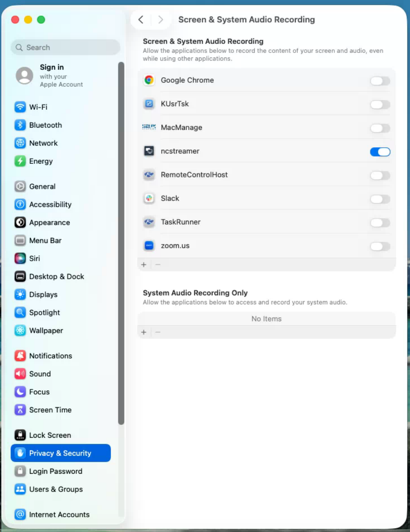410x532 pixels.
Task: Open Network settings pane
Action: (61, 143)
